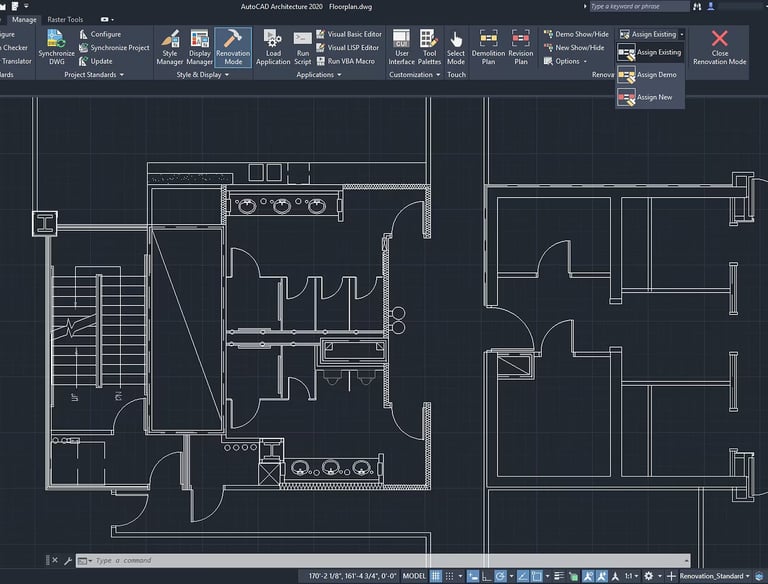Toggle transparency in the status bar
The height and width of the screenshot is (584, 768).
573,577
